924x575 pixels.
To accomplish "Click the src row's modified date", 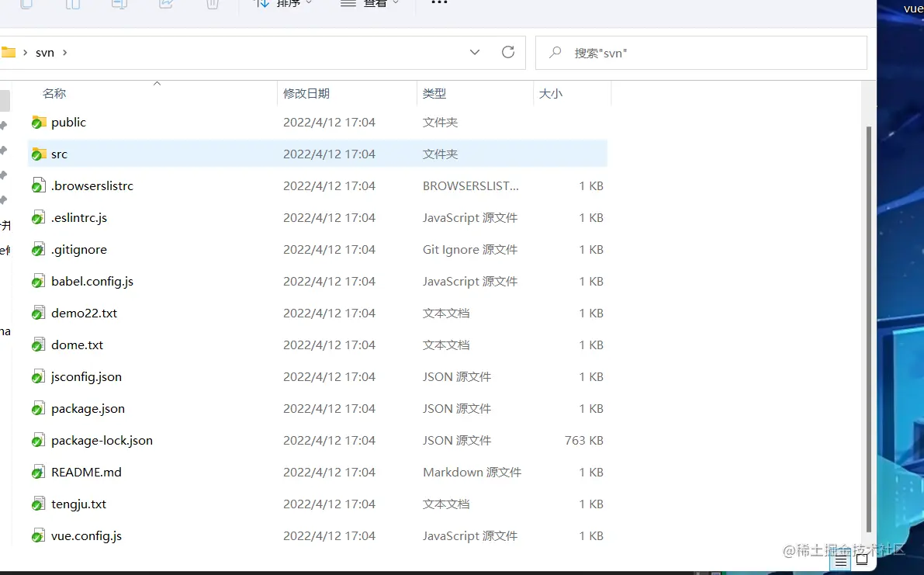I will (330, 154).
